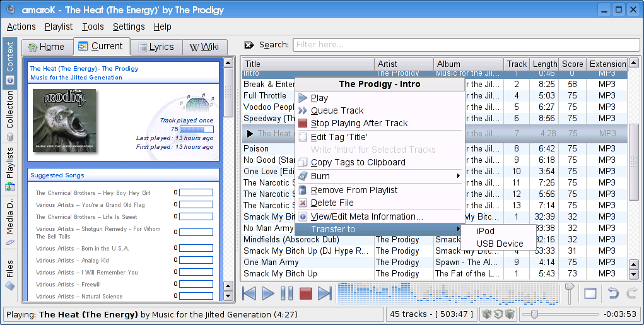The height and width of the screenshot is (325, 644).
Task: Open Music for the Jilted Generation link
Action: [76, 77]
